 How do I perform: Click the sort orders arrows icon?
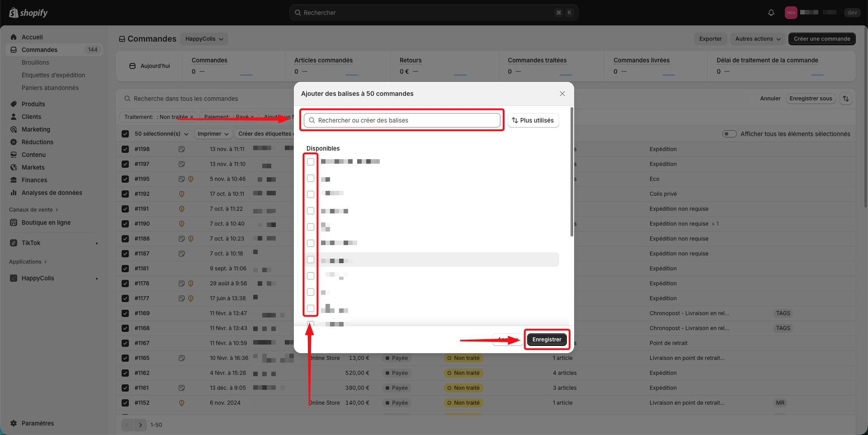pyautogui.click(x=846, y=99)
